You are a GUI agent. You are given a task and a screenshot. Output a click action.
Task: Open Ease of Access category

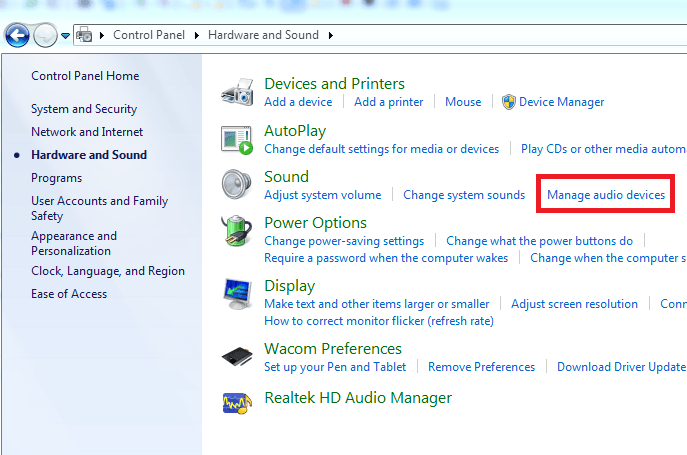tap(69, 294)
